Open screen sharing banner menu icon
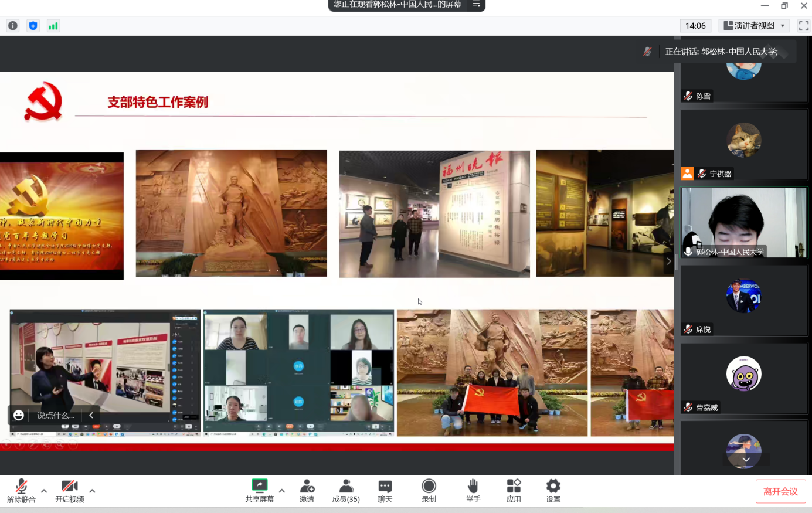This screenshot has width=812, height=513. pyautogui.click(x=476, y=5)
